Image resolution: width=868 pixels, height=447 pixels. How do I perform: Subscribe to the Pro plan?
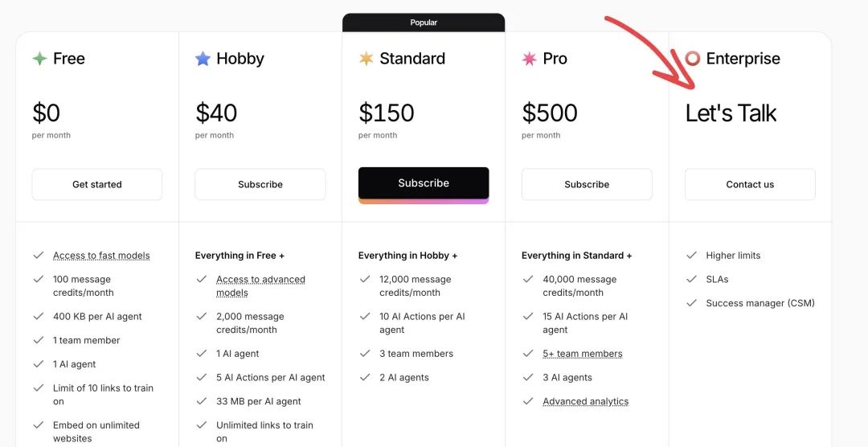pyautogui.click(x=587, y=184)
